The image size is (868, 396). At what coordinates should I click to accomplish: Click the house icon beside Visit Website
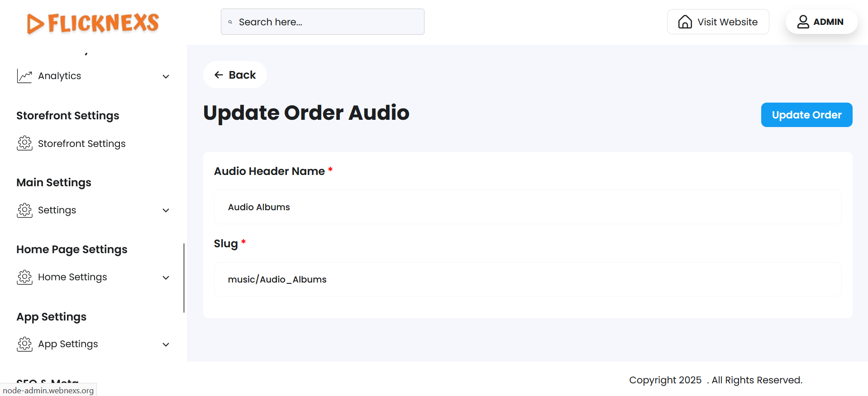(685, 22)
